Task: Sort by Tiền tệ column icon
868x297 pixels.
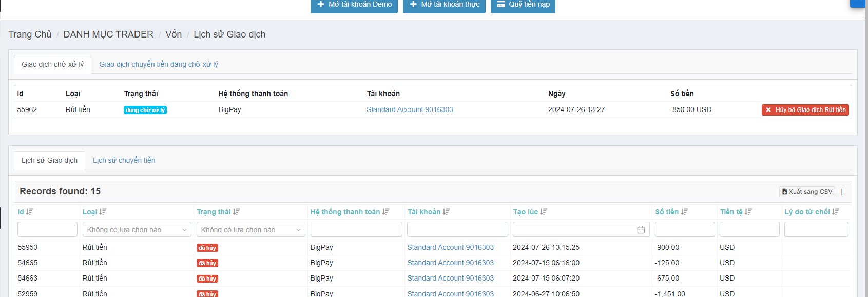Action: tap(748, 212)
